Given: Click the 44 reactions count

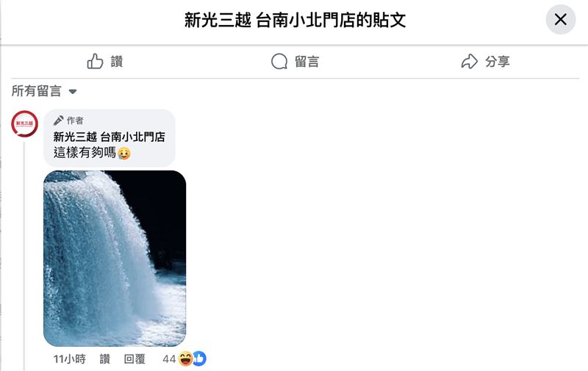Looking at the screenshot, I should pos(169,359).
